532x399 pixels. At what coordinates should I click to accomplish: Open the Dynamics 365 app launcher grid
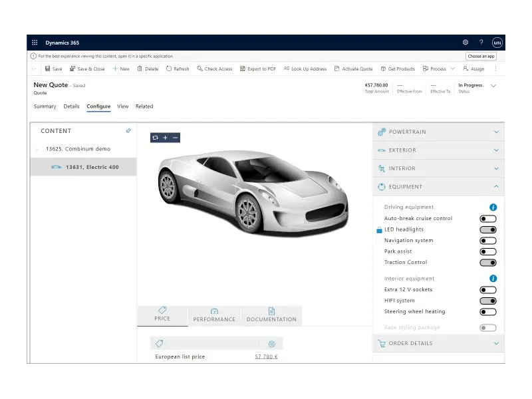tap(35, 43)
